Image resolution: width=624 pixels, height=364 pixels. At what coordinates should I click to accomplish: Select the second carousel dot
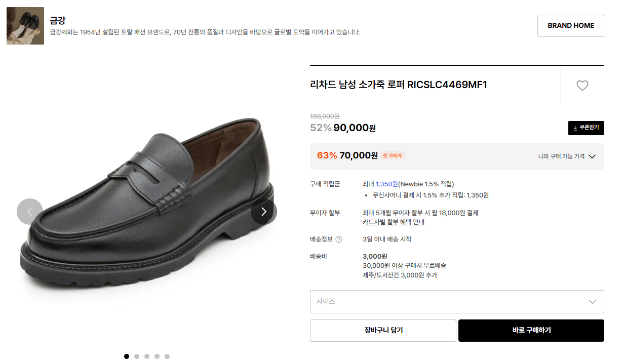(137, 356)
